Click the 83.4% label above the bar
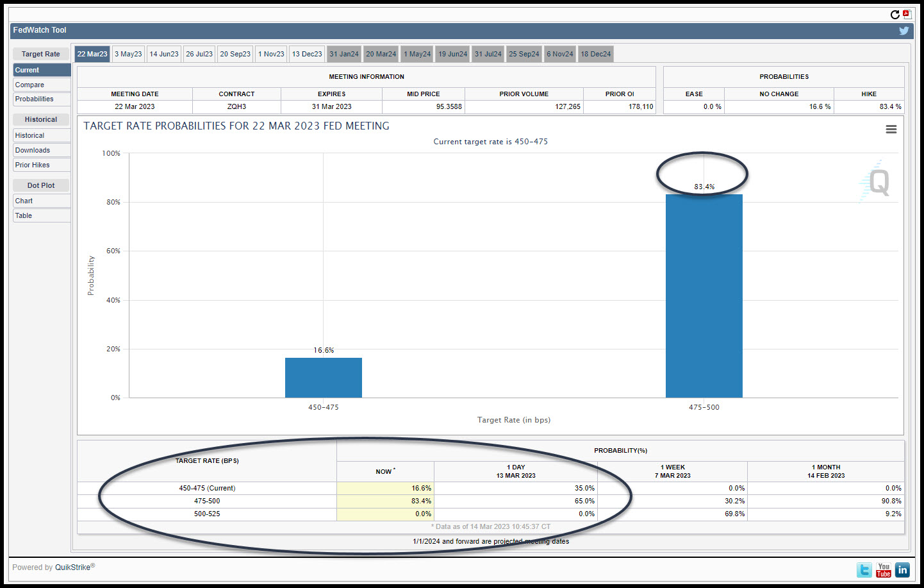924x588 pixels. coord(704,187)
